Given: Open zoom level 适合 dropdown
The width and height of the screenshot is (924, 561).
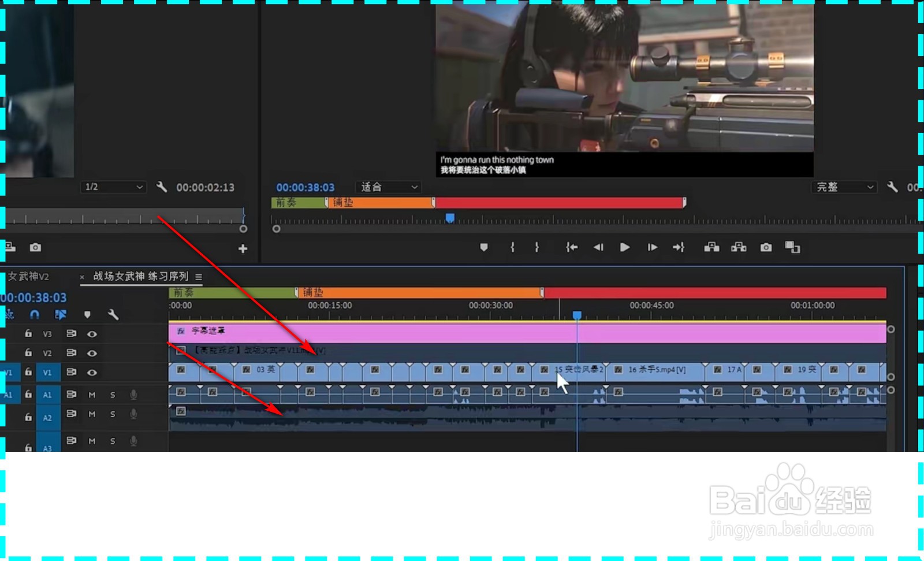Looking at the screenshot, I should (389, 187).
